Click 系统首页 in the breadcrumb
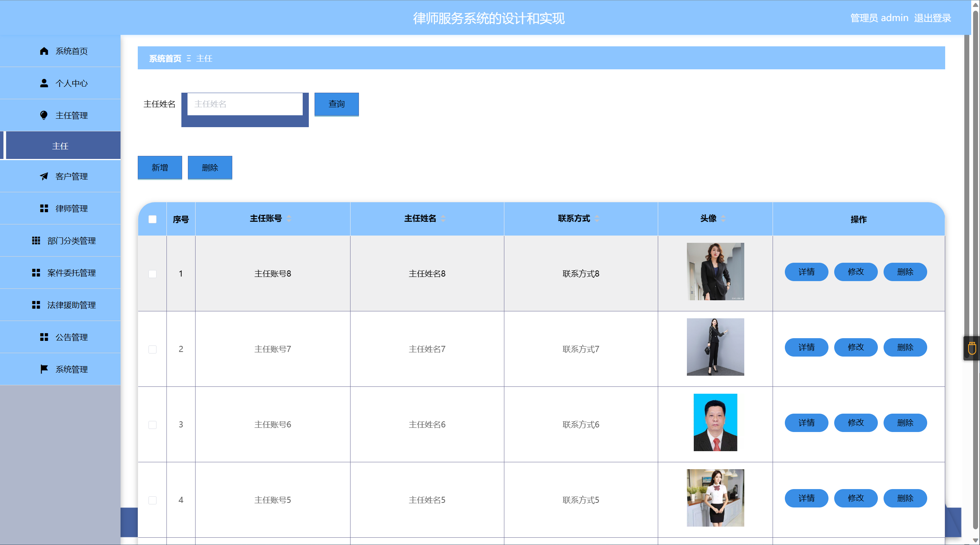The height and width of the screenshot is (545, 980). (x=165, y=58)
